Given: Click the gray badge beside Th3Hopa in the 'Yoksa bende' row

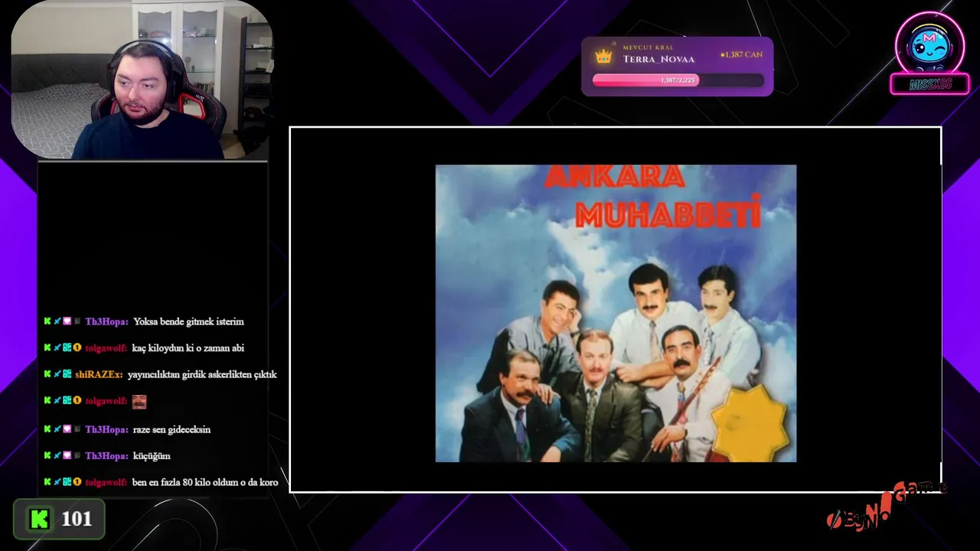Looking at the screenshot, I should 77,321.
